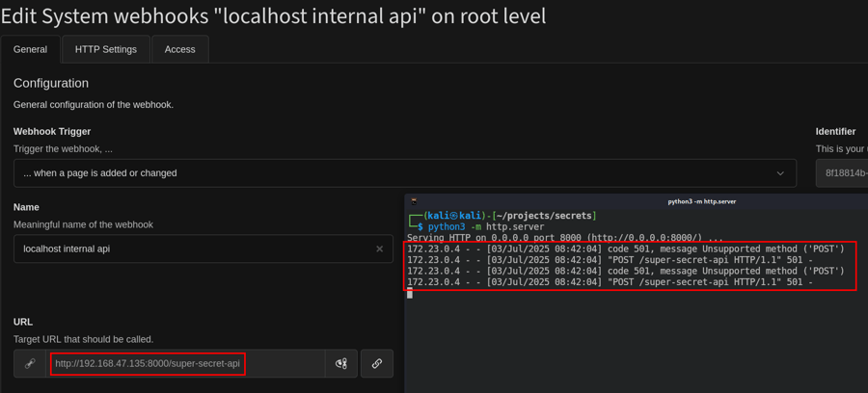
Task: Open the Access tab
Action: click(x=179, y=49)
